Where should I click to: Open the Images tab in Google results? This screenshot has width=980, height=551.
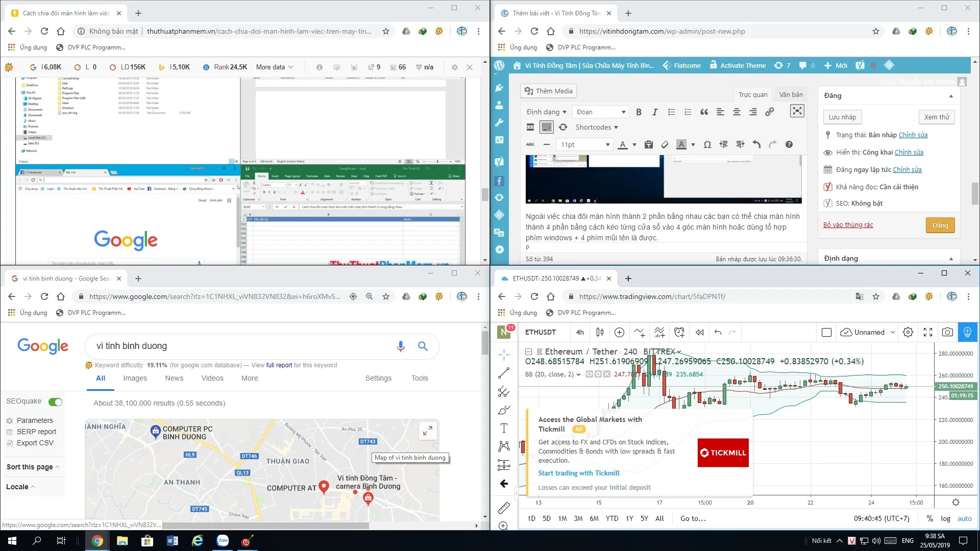pos(135,378)
